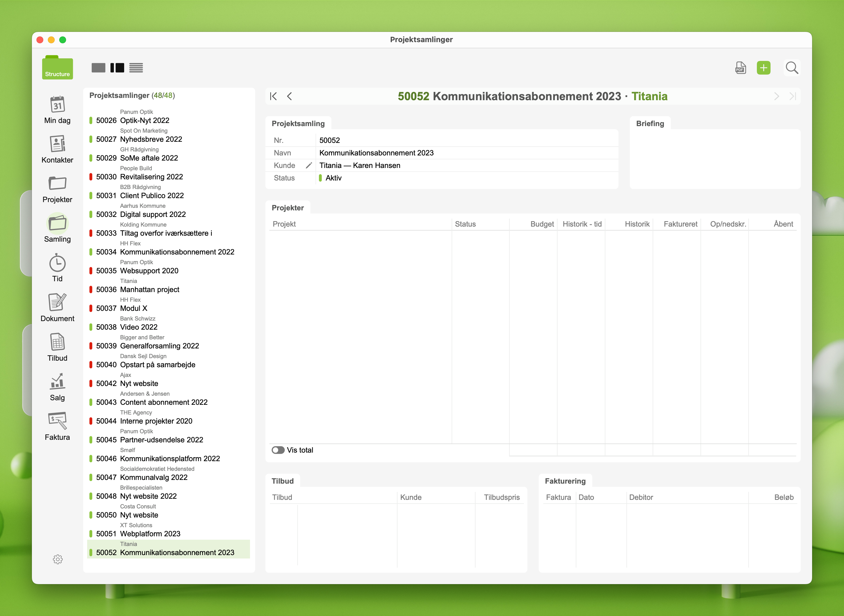The width and height of the screenshot is (844, 616).
Task: Select 50036 Manhattan project in list
Action: (149, 289)
